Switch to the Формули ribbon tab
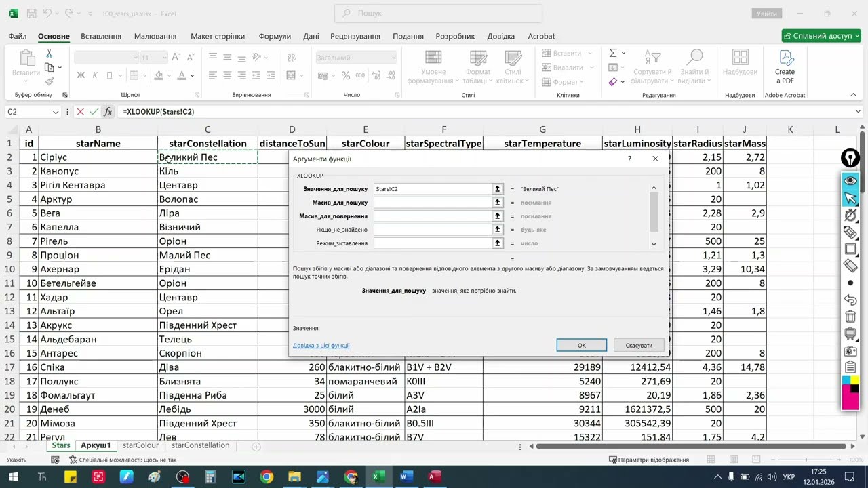 tap(275, 36)
